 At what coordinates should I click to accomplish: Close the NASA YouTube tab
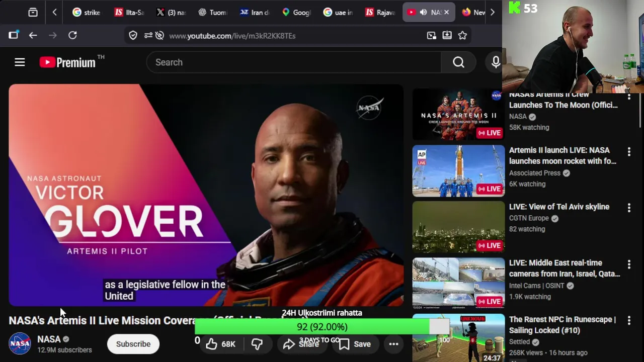click(x=446, y=12)
